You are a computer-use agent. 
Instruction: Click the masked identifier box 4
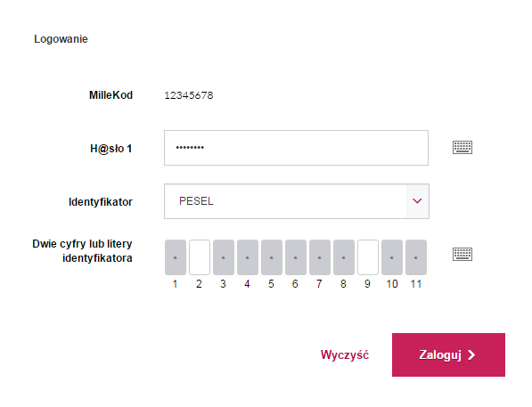point(248,257)
